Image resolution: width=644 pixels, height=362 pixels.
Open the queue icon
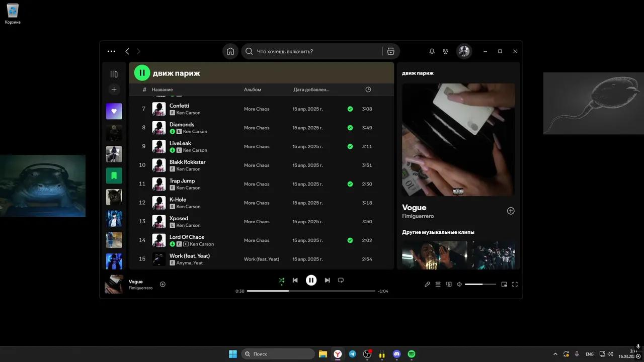pos(438,284)
